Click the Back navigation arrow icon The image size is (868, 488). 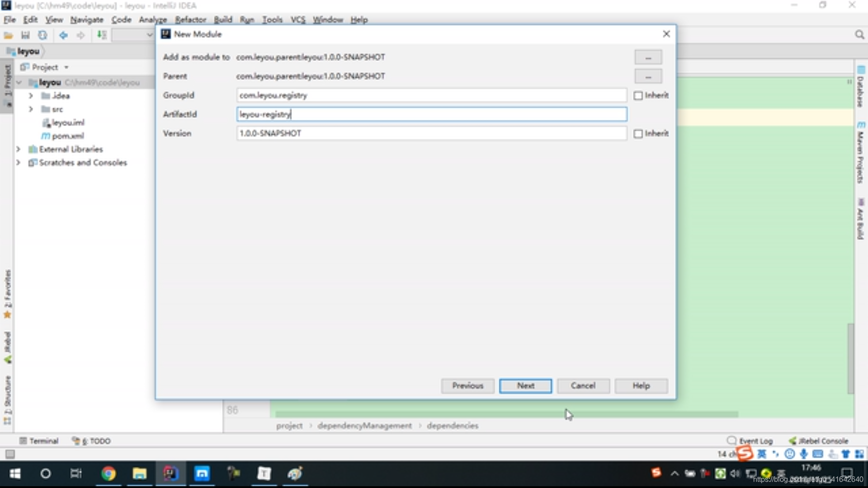point(63,35)
